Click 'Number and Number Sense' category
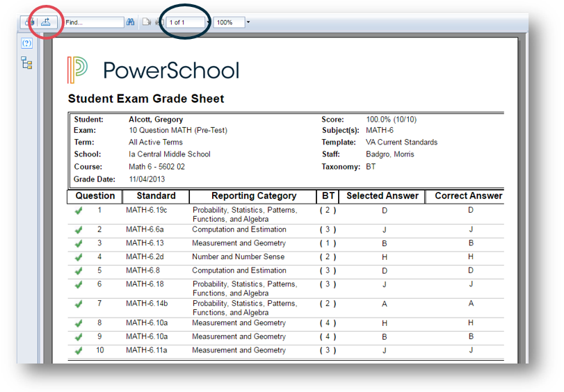Viewport: 564px width, 392px height. tap(238, 256)
